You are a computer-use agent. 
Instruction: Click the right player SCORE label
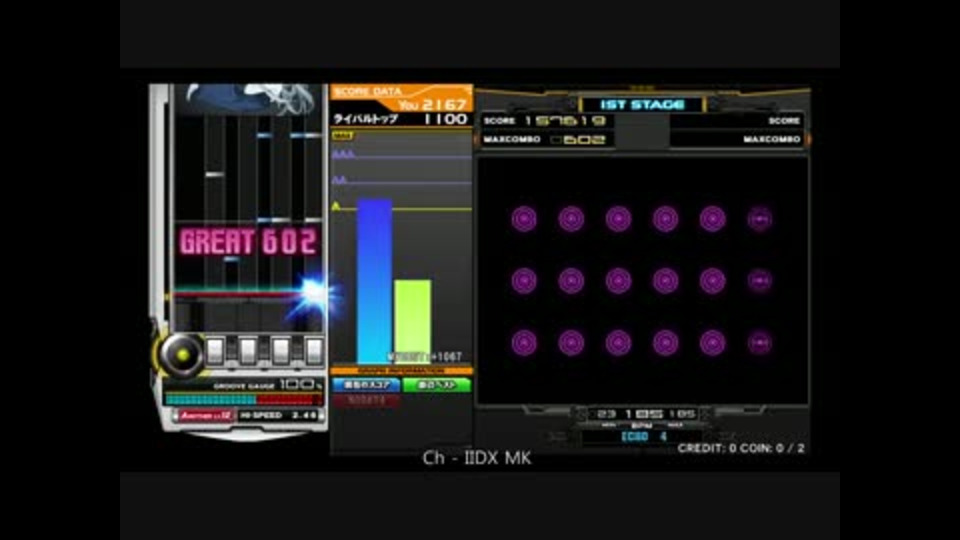pos(784,121)
